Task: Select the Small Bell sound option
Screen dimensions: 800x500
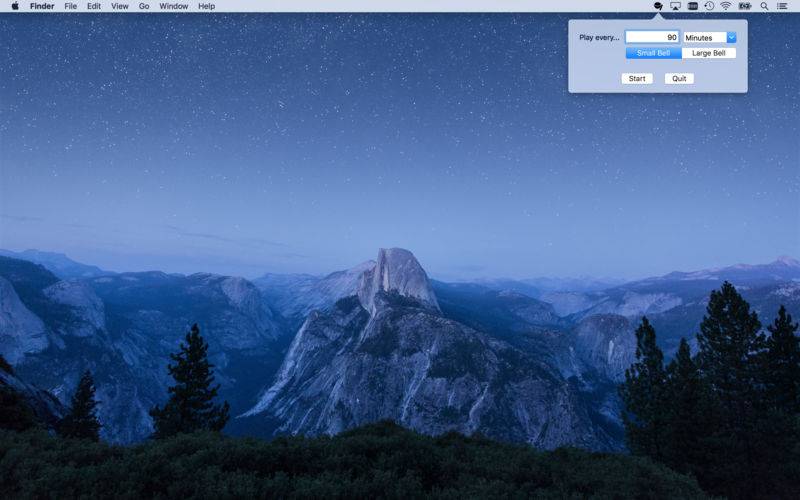Action: tap(654, 53)
